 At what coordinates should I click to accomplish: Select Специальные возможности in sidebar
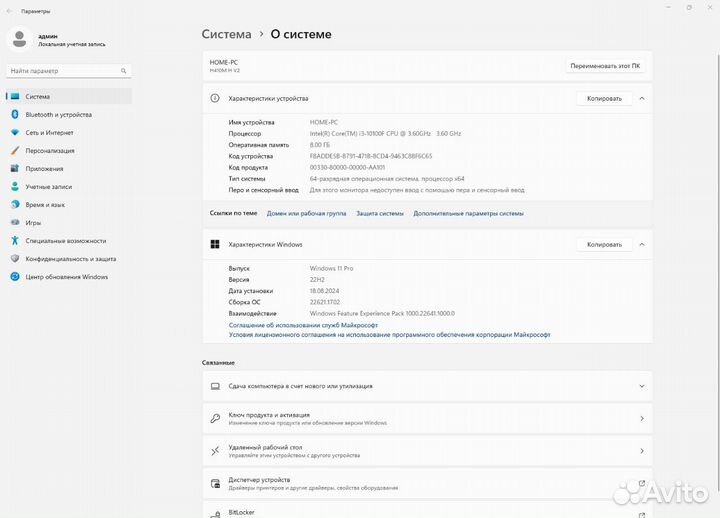pos(65,241)
